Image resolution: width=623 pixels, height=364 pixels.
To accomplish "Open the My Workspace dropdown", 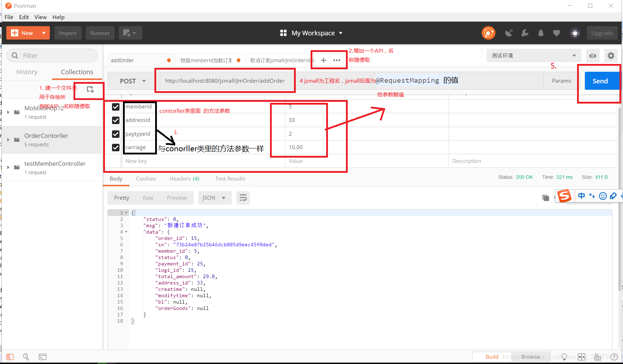I will click(x=311, y=33).
